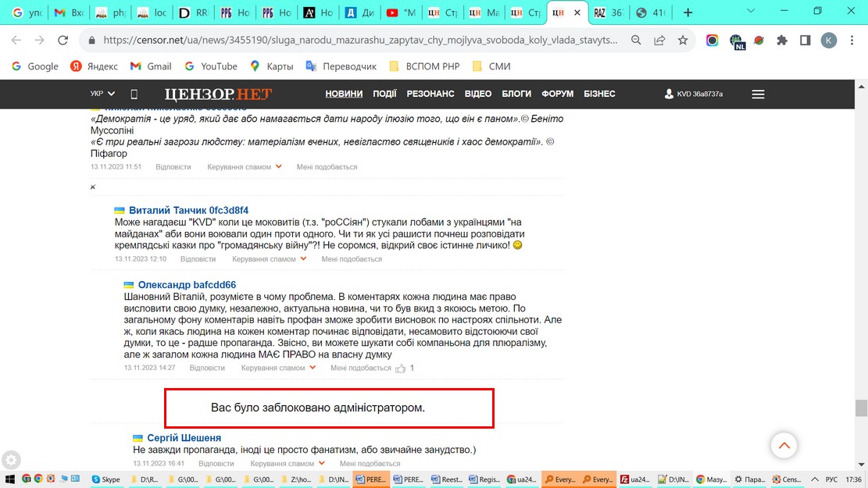Open the Google bookmark
This screenshot has width=868, height=488.
pyautogui.click(x=35, y=66)
